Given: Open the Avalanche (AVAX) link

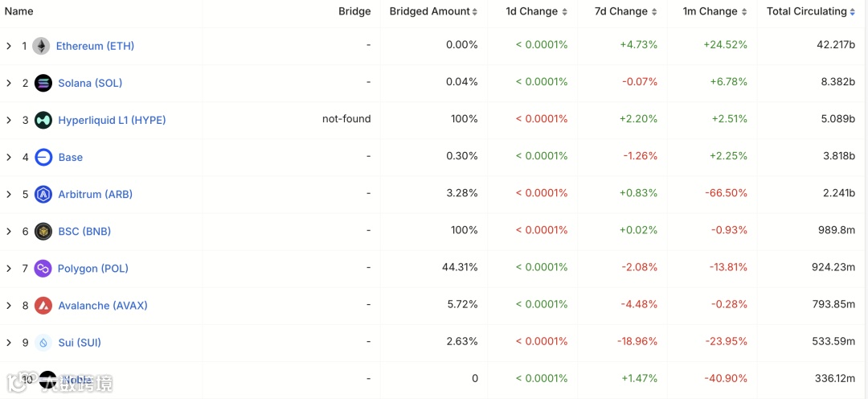Looking at the screenshot, I should point(103,305).
